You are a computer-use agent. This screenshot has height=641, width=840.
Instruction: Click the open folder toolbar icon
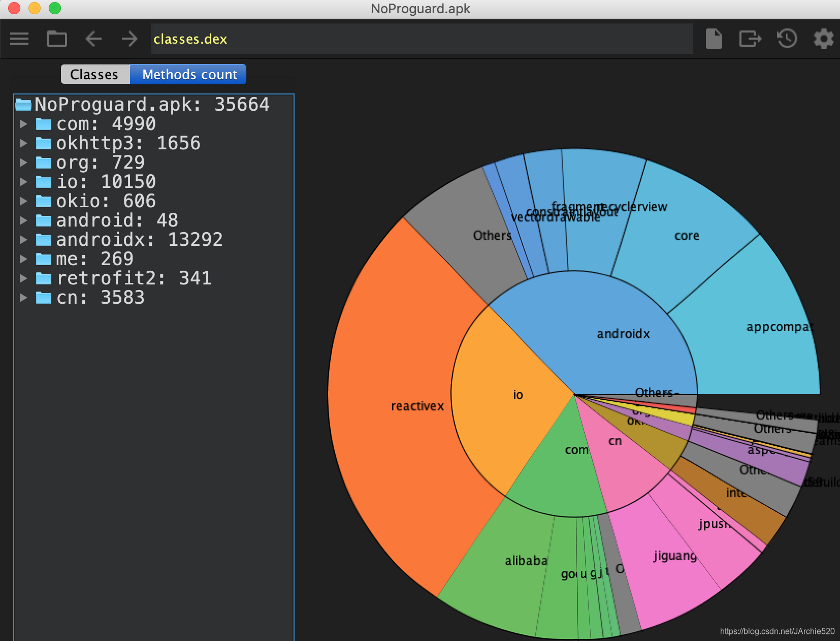point(56,39)
